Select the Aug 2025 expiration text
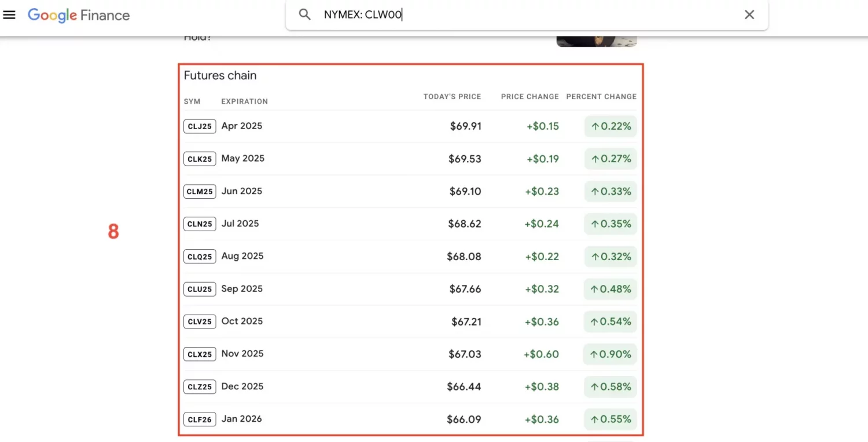The height and width of the screenshot is (442, 868). point(242,255)
